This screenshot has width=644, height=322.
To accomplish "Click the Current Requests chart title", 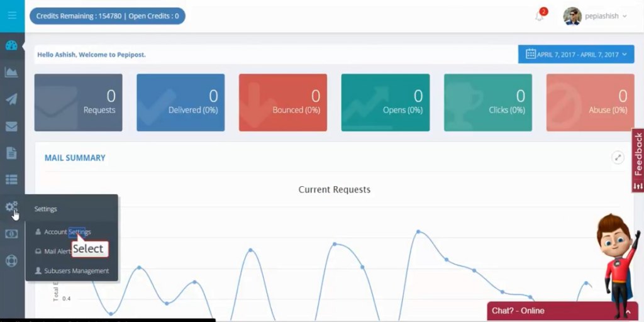I will coord(335,189).
